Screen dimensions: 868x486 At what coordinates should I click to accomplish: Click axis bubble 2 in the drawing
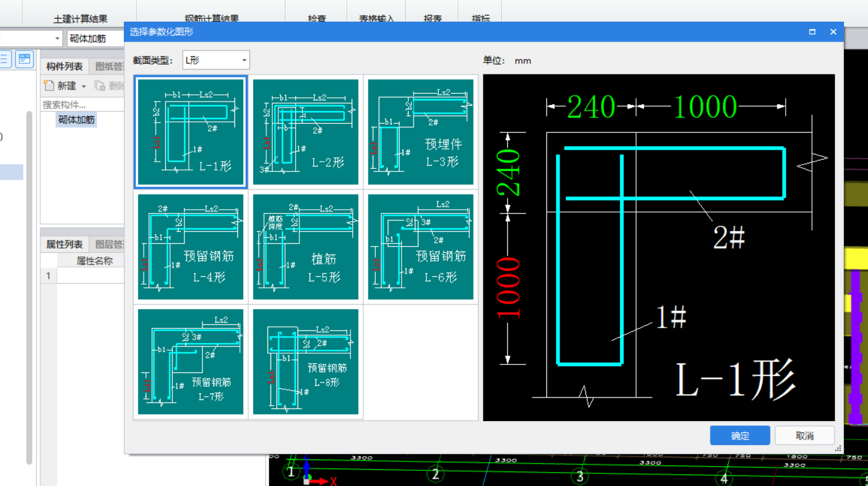(x=435, y=474)
